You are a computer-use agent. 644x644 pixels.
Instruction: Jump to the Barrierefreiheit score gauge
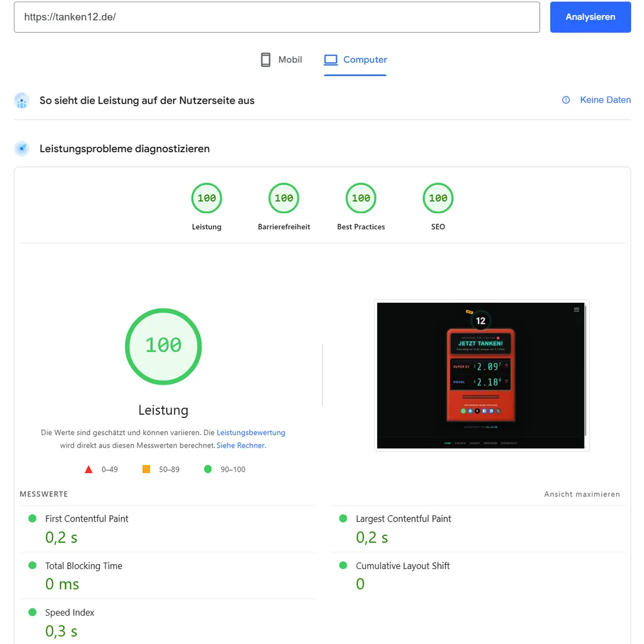click(x=284, y=199)
